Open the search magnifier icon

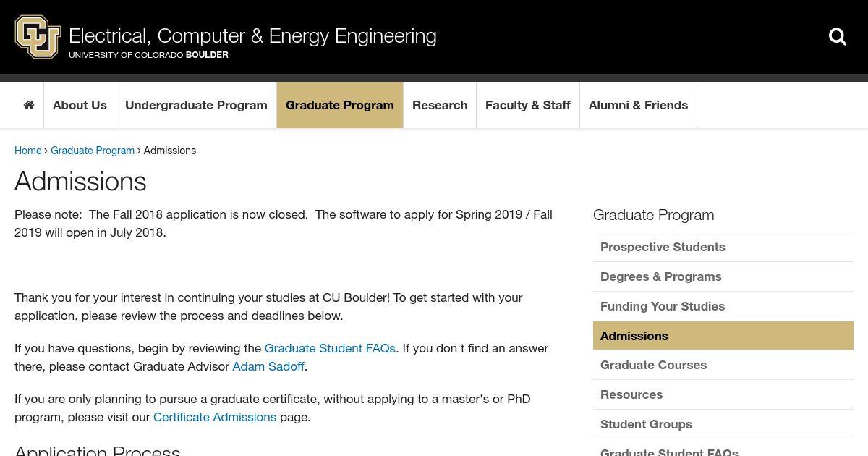838,37
